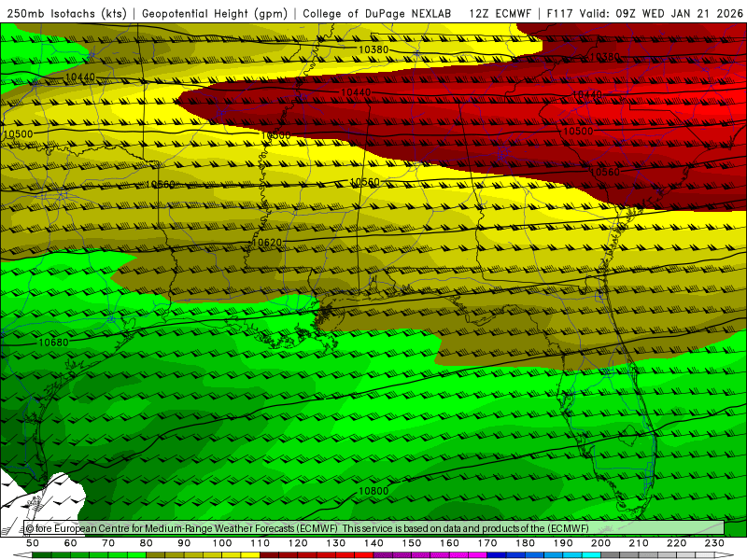
Task: Click the ECMWF copyright attribution banner
Action: coord(374,528)
